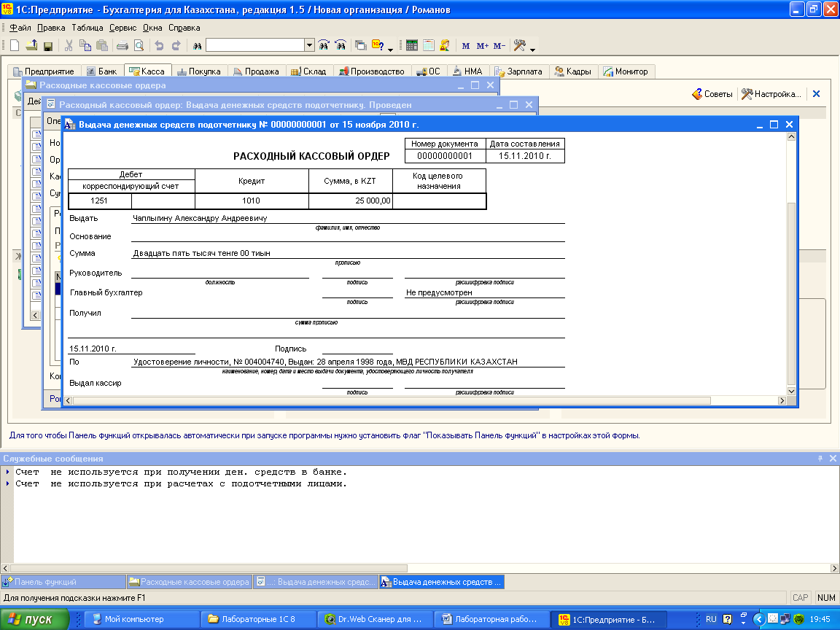This screenshot has width=840, height=630.
Task: Click the binoculars Find icon
Action: click(197, 45)
